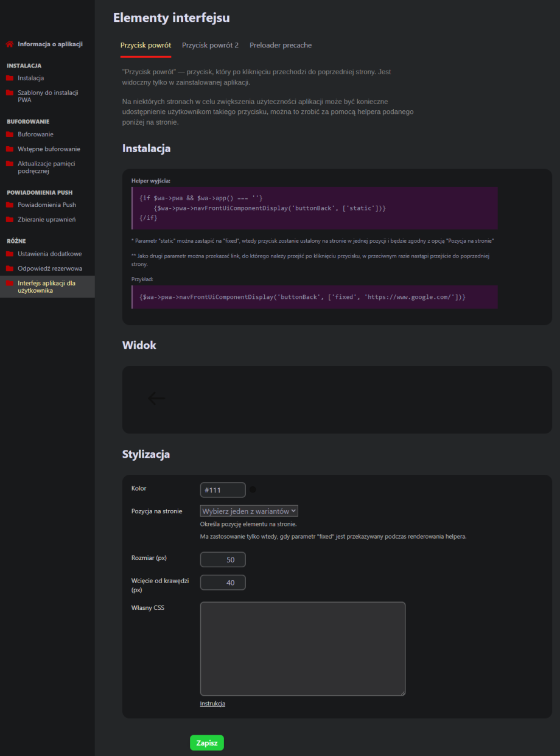Open the Pozycja na stronie dropdown
The width and height of the screenshot is (560, 756).
tap(249, 511)
